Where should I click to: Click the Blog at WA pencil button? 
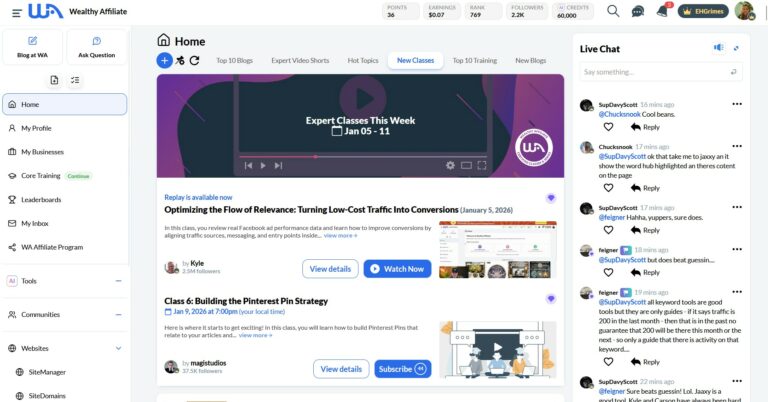(32, 47)
